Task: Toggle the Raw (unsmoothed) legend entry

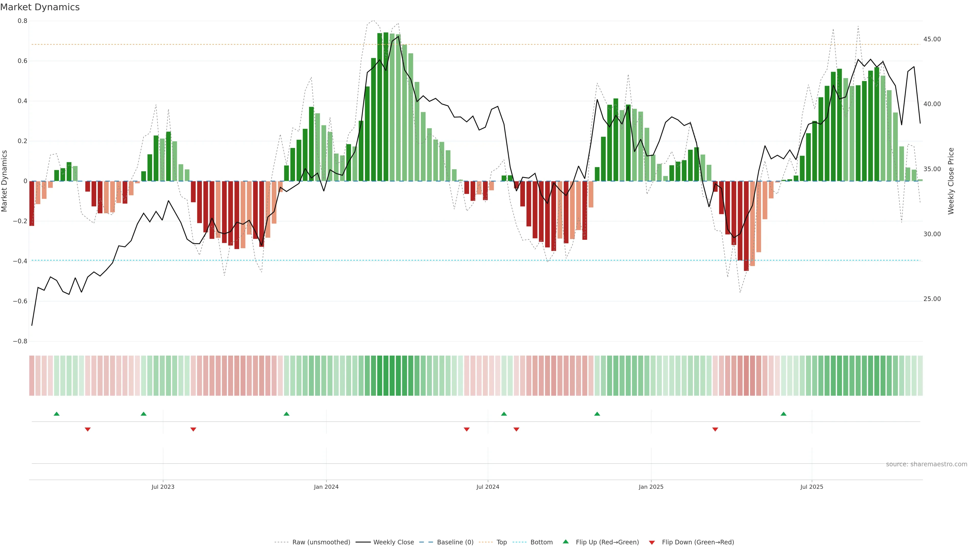Action: coord(321,542)
